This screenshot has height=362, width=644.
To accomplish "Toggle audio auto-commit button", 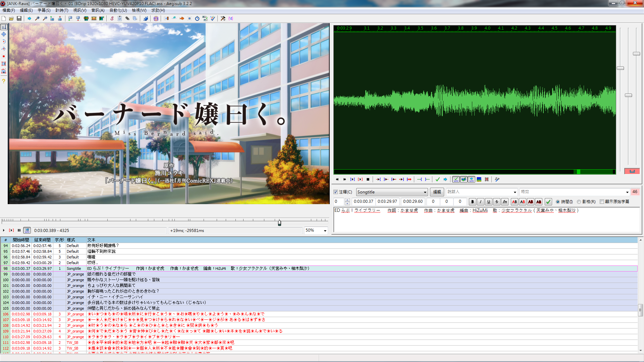I will point(456,179).
